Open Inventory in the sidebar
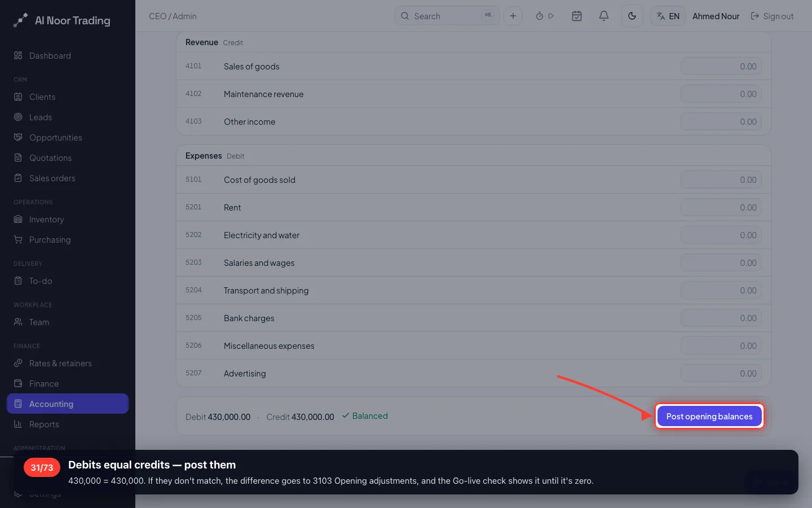The height and width of the screenshot is (508, 812). 68,219
